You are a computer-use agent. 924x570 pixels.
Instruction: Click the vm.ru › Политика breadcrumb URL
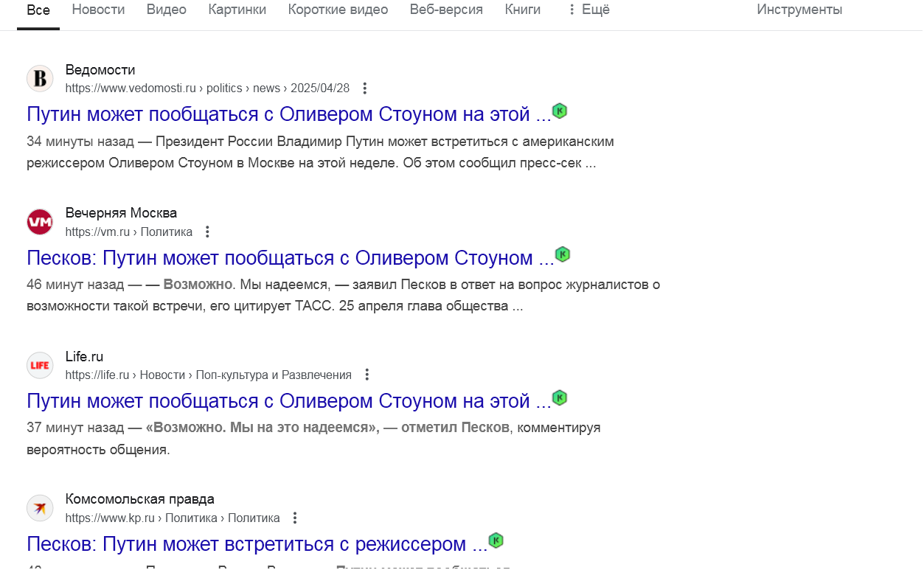point(129,232)
